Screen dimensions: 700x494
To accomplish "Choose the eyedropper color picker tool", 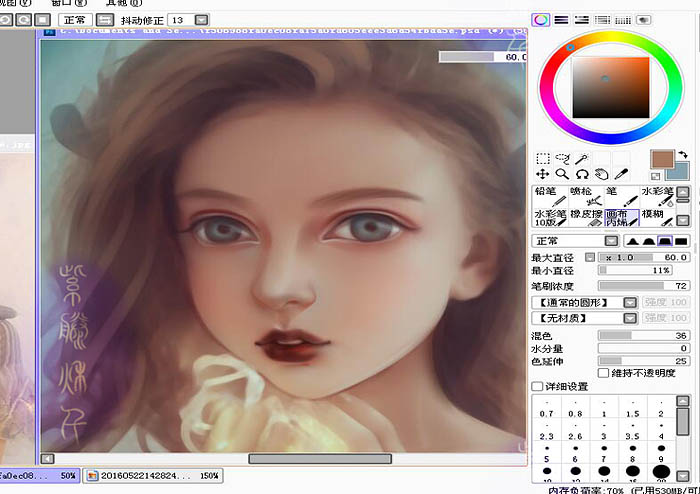I will pyautogui.click(x=621, y=174).
